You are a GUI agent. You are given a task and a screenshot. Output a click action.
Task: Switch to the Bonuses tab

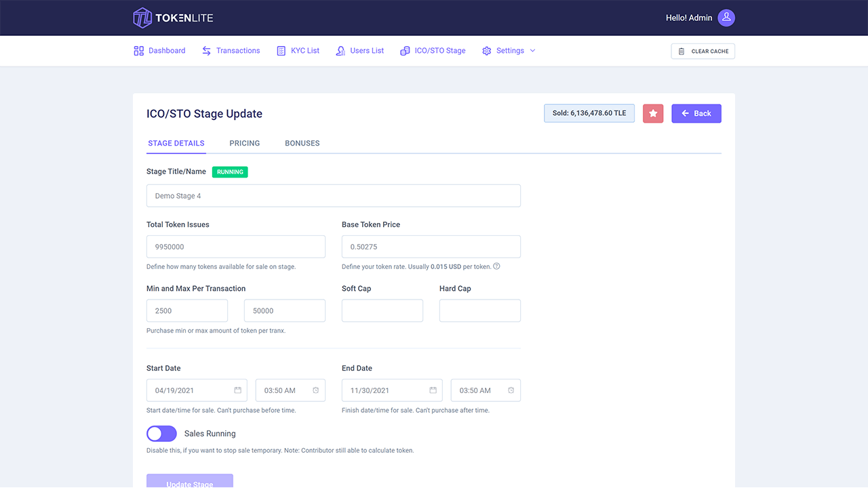tap(302, 143)
